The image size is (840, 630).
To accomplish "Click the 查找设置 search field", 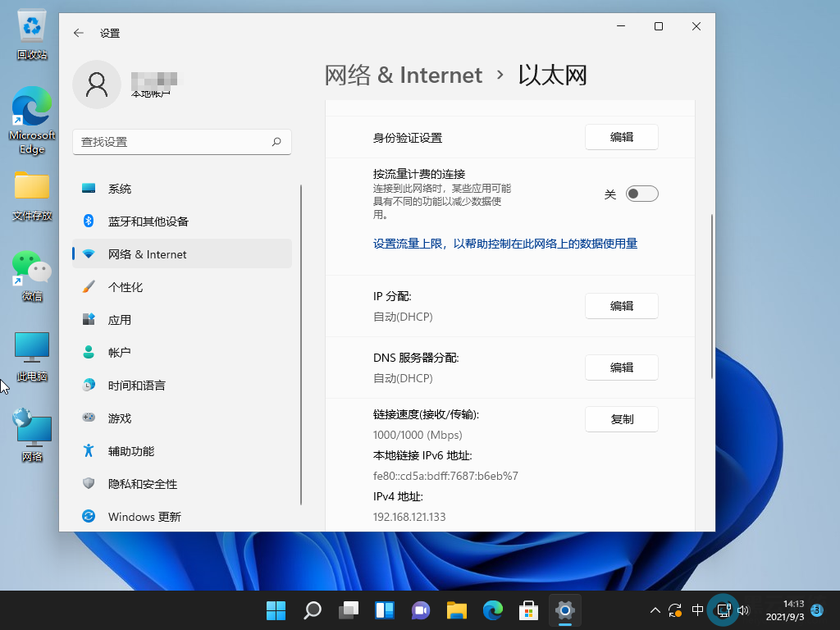I will pyautogui.click(x=172, y=142).
